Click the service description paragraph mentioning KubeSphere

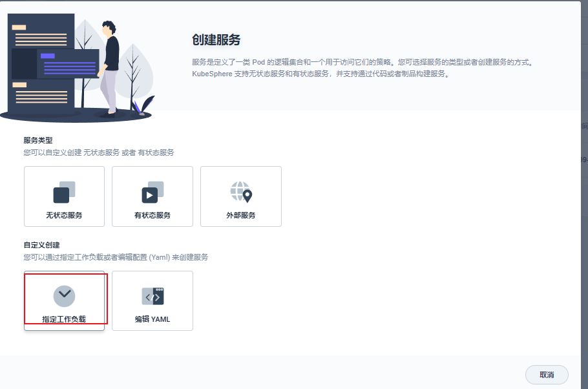pyautogui.click(x=362, y=68)
